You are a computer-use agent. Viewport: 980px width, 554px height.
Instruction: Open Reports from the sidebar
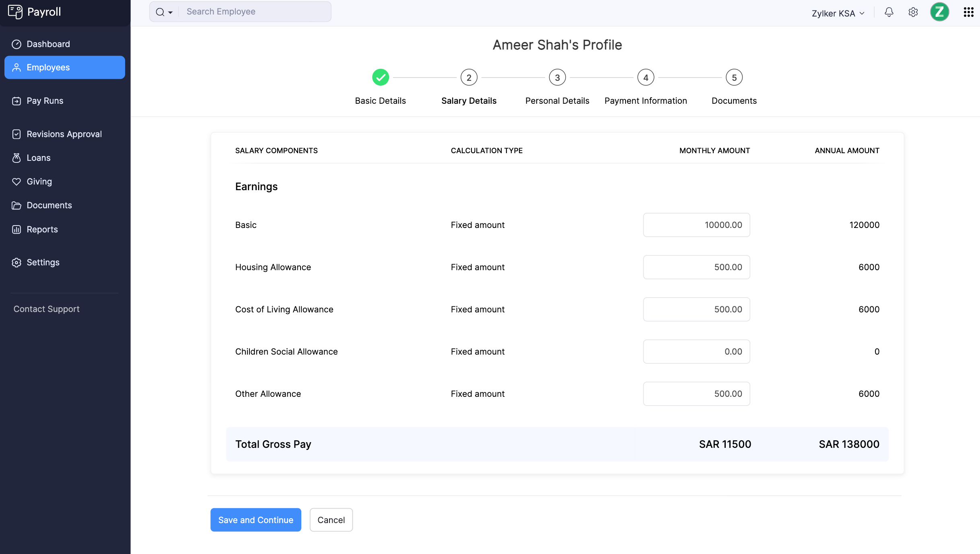[42, 229]
